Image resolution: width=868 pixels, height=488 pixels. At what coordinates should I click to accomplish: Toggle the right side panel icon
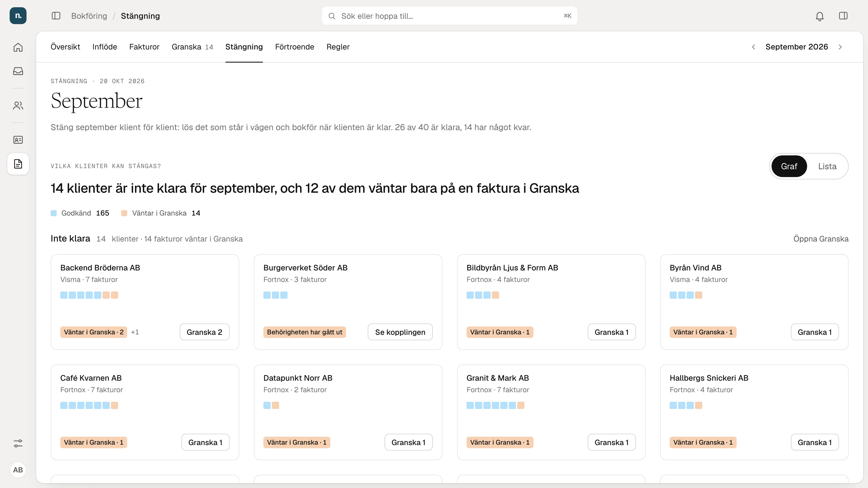(x=843, y=16)
